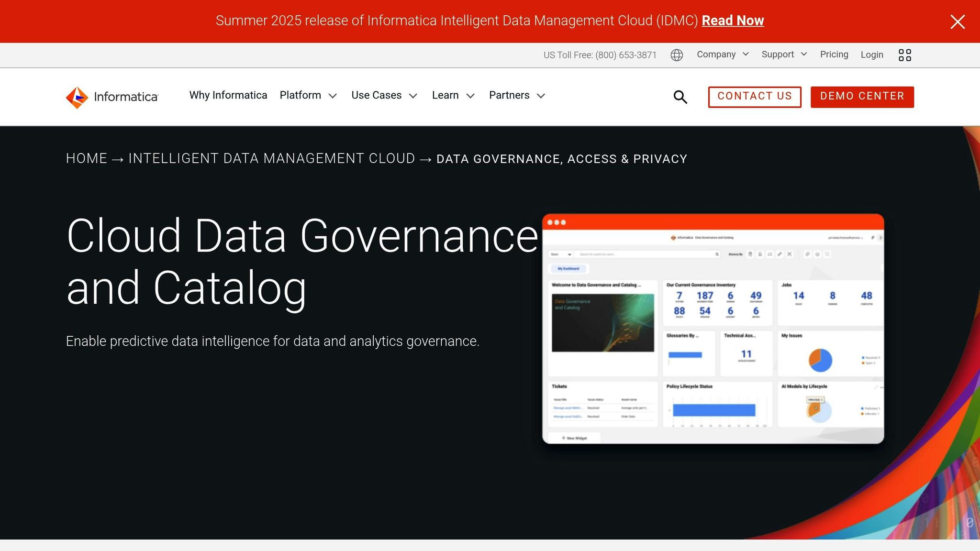Viewport: 980px width, 551px height.
Task: Expand the Support dropdown
Action: click(x=784, y=55)
